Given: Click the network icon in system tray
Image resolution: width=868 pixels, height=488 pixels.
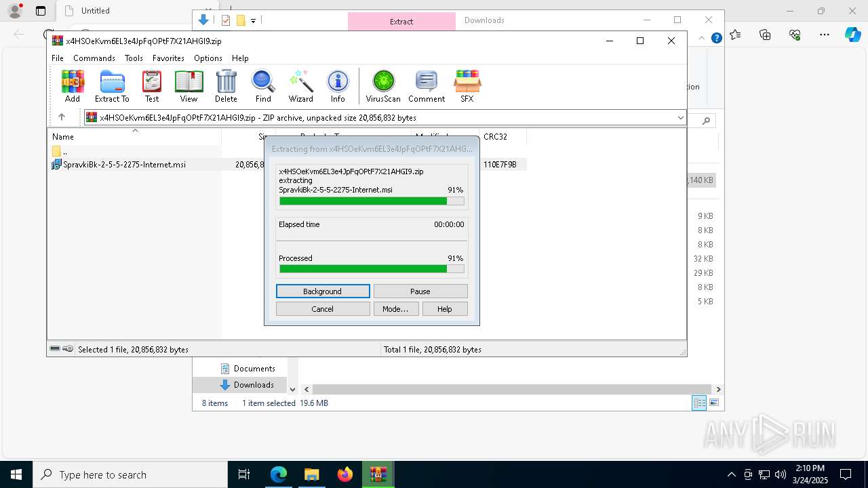Looking at the screenshot, I should [x=764, y=474].
